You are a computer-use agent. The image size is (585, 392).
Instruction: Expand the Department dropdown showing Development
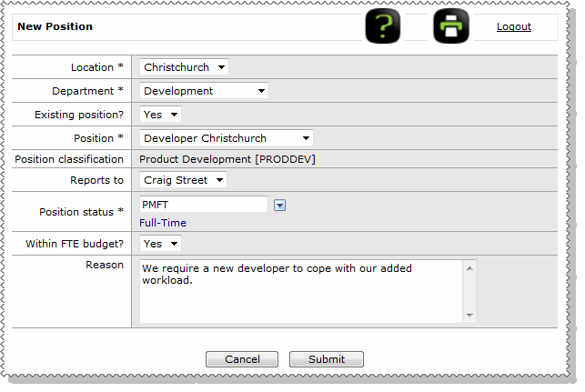pos(204,91)
